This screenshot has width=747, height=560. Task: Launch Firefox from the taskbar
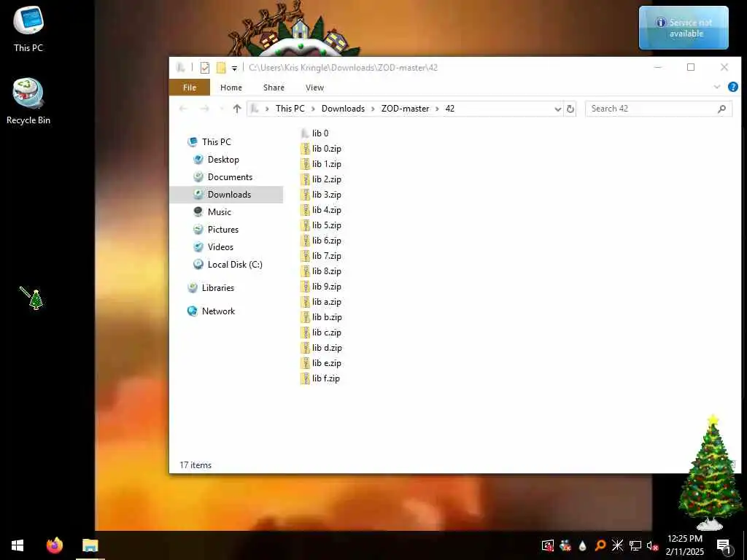[54, 545]
